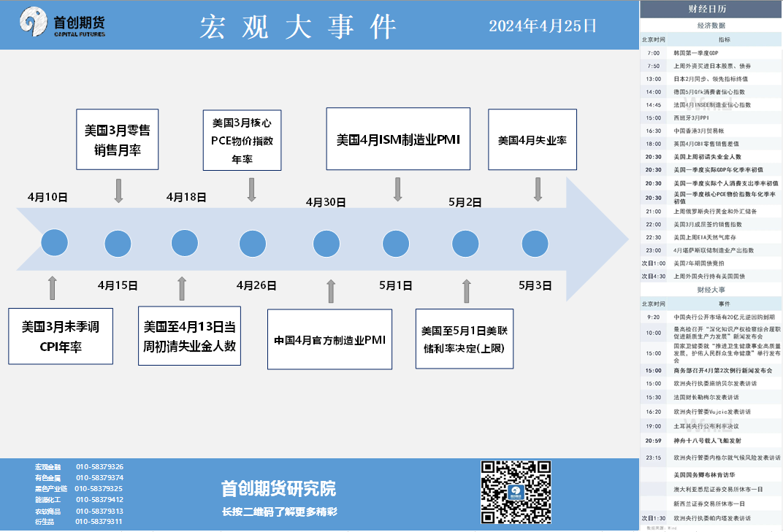Screen dimensions: 783x532
Task: Select the 日本2月同步、领先指标终值 row
Action: 711,79
